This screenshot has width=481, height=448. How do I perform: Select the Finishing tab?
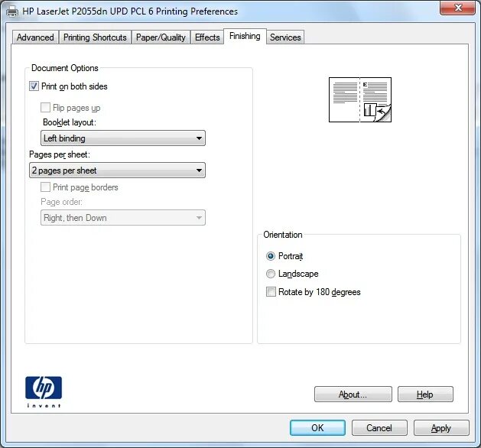(x=245, y=36)
